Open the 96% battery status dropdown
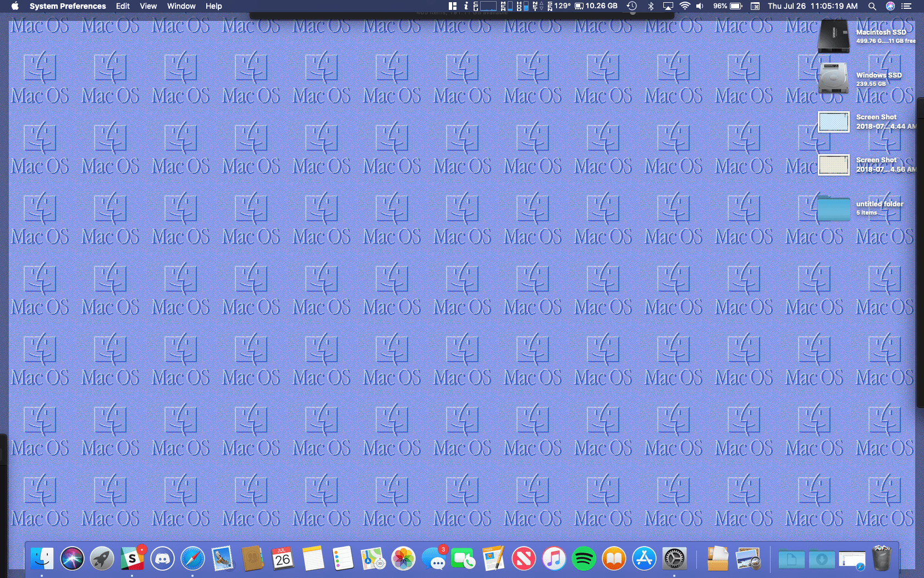 coord(726,6)
